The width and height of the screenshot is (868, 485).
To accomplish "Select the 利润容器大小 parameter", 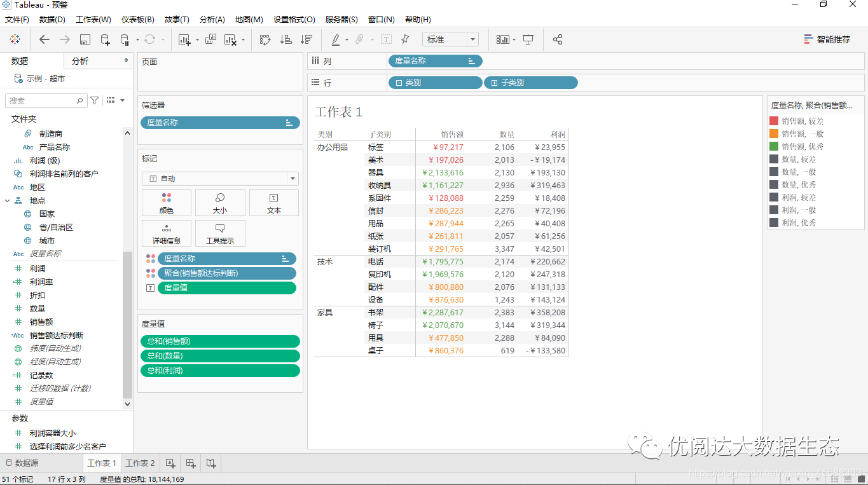I will tap(52, 434).
